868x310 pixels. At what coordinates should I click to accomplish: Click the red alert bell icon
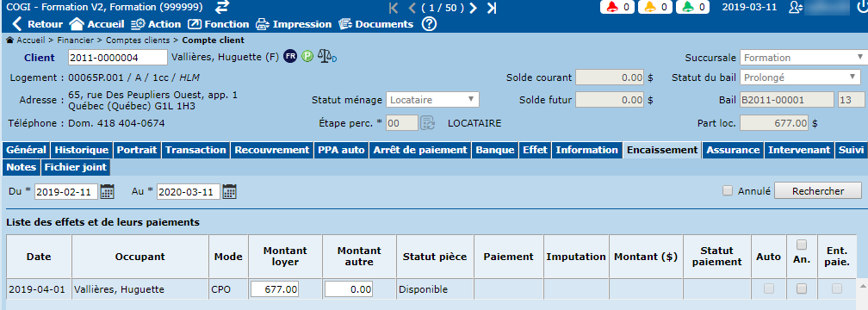(x=611, y=7)
